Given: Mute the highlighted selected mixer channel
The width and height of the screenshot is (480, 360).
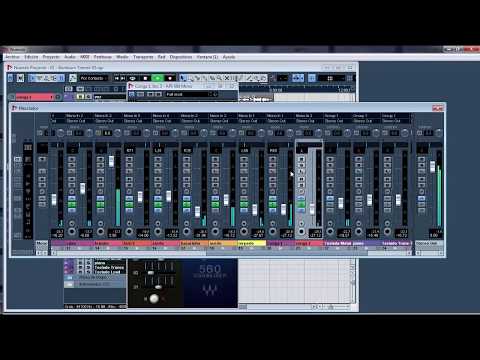Looking at the screenshot, I should pyautogui.click(x=301, y=159).
